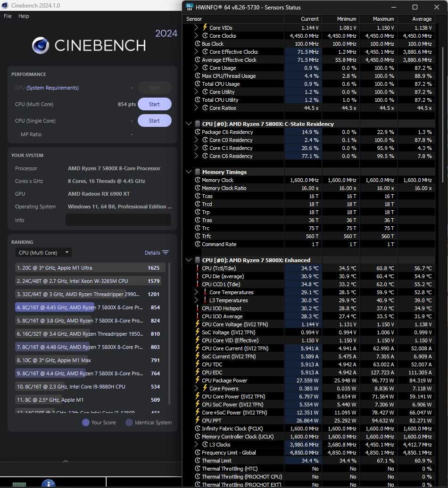Viewport: 448px width, 488px height.
Task: Collapse the Memory Timings group
Action: click(x=188, y=172)
